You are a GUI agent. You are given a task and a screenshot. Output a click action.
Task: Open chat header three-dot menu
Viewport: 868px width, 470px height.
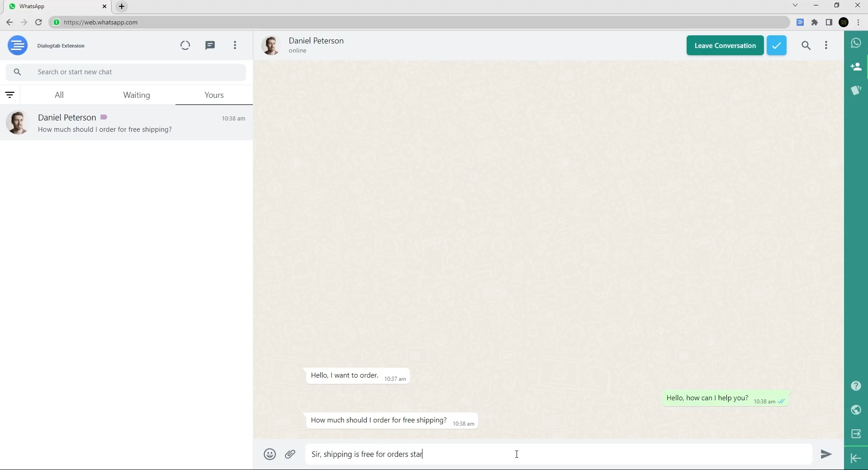826,45
